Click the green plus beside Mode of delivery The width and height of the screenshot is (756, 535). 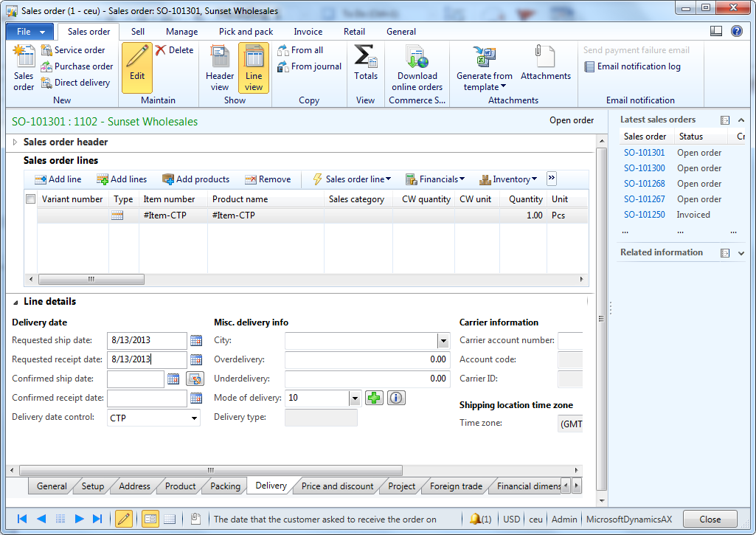[x=374, y=398]
